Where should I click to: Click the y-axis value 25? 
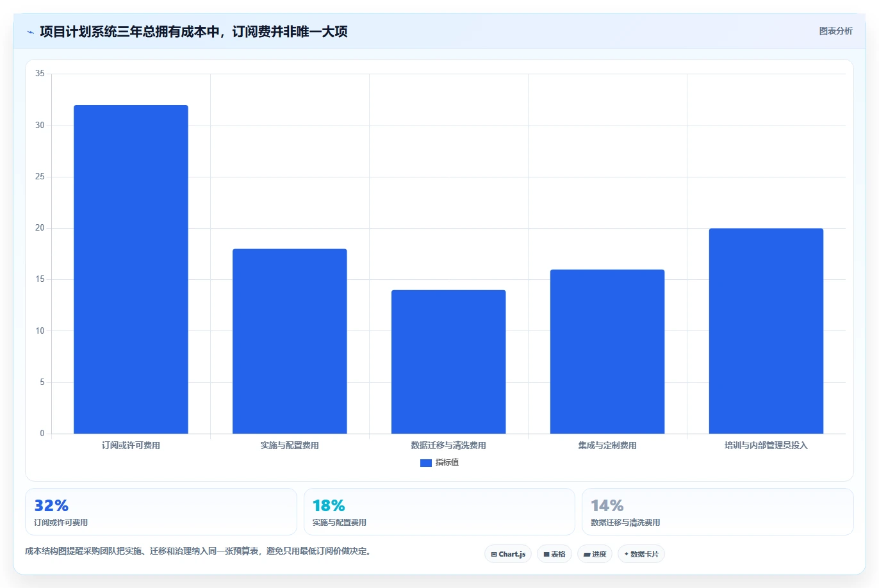click(x=40, y=177)
